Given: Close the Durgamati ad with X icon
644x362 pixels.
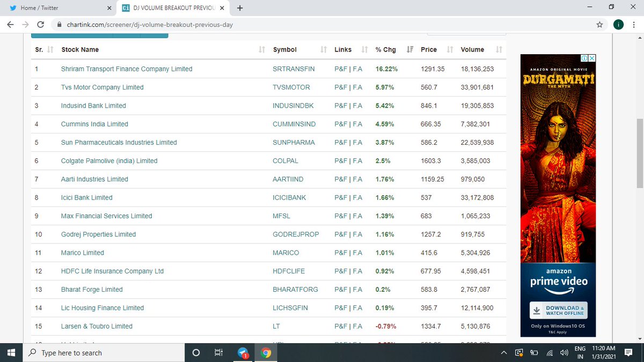Looking at the screenshot, I should (x=592, y=58).
